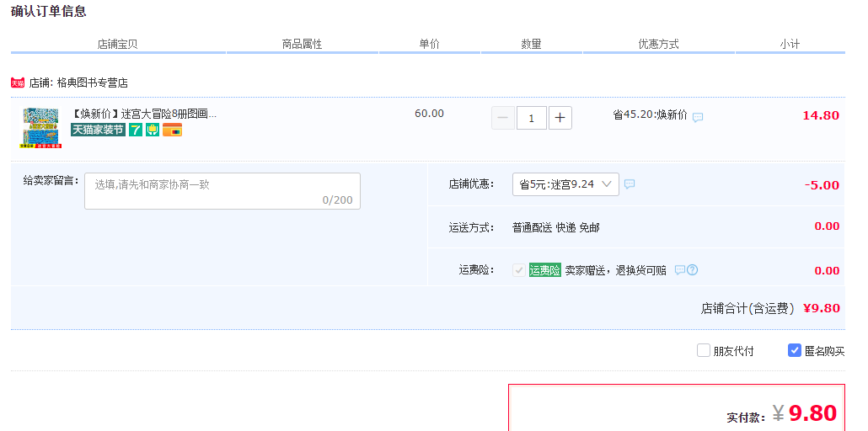Click the 店铺宝贝 column header

tap(117, 45)
